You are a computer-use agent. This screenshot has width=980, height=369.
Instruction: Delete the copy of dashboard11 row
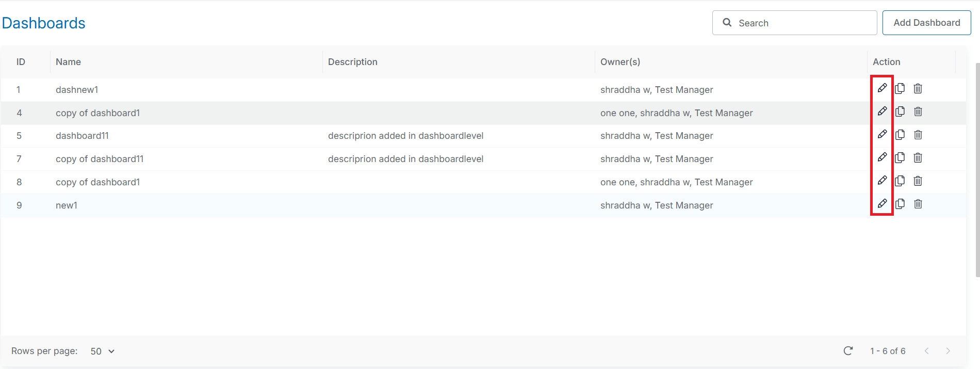pos(918,158)
